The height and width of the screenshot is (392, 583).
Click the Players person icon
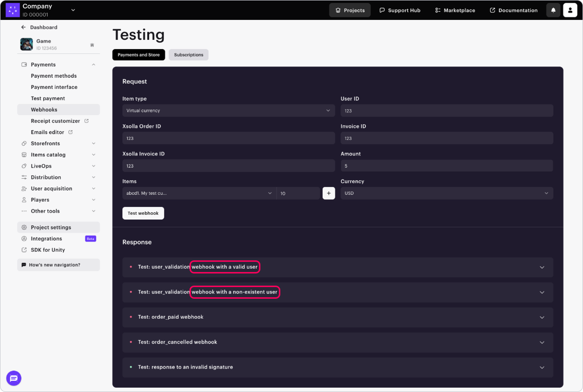(24, 200)
